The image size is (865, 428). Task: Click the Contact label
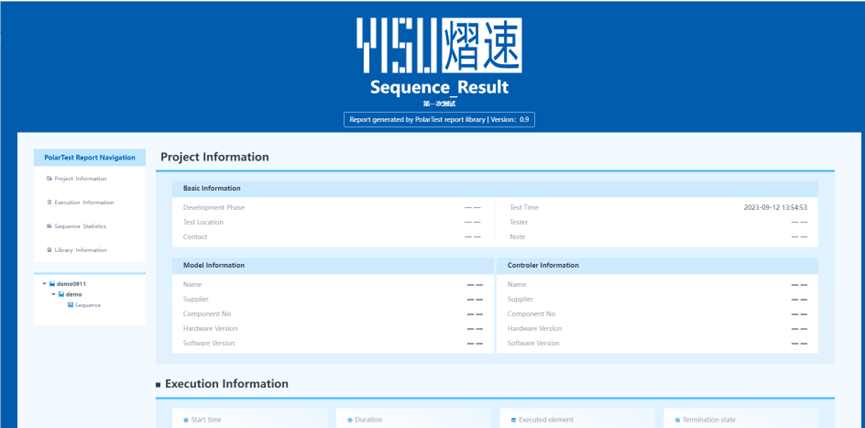pos(195,237)
